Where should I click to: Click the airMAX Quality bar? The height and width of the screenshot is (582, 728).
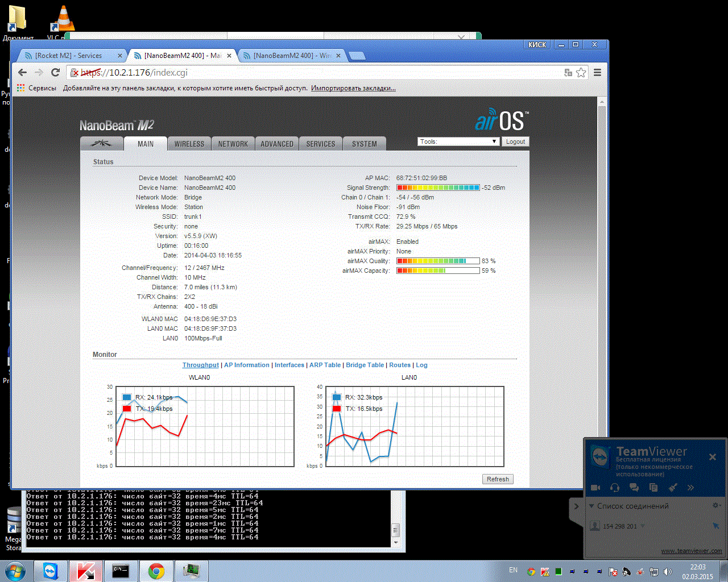[x=438, y=261]
